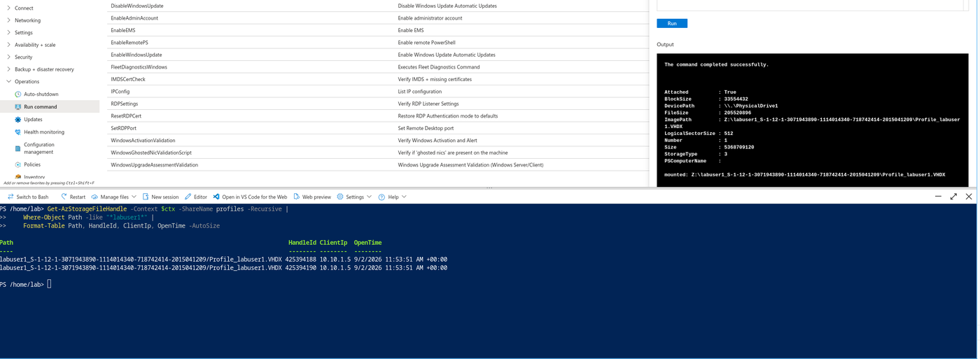Image resolution: width=980 pixels, height=359 pixels.
Task: Click the Output label
Action: (x=665, y=44)
